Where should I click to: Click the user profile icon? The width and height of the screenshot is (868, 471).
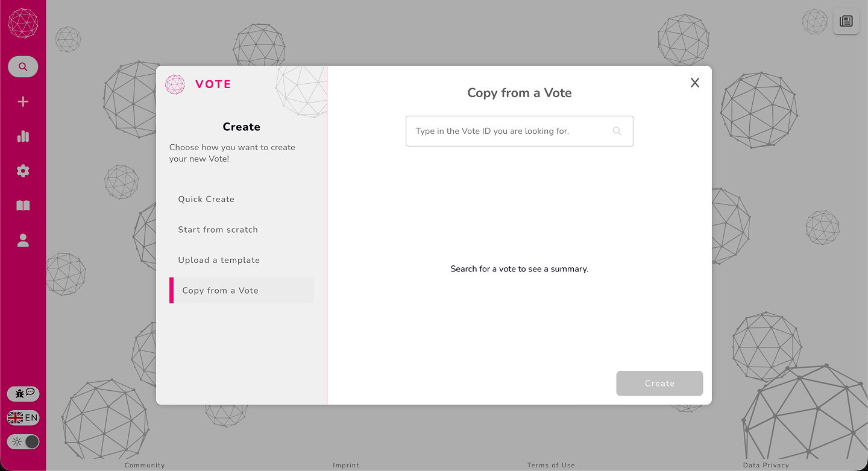coord(23,241)
